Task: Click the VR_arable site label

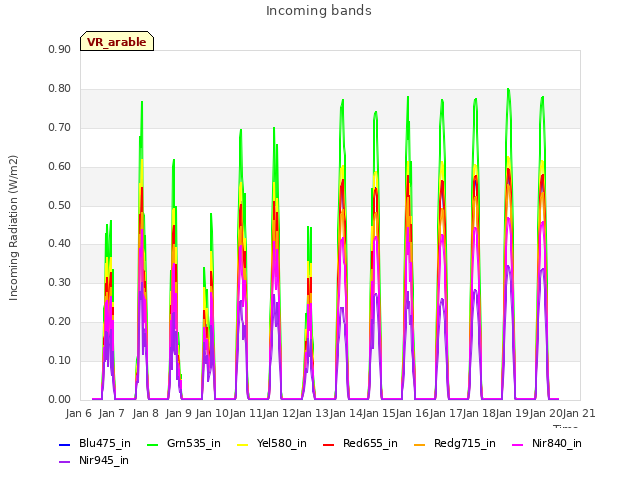Action: pos(117,41)
